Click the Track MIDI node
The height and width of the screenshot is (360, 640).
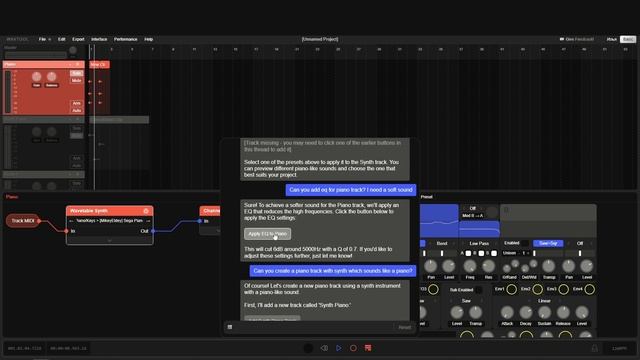click(23, 221)
